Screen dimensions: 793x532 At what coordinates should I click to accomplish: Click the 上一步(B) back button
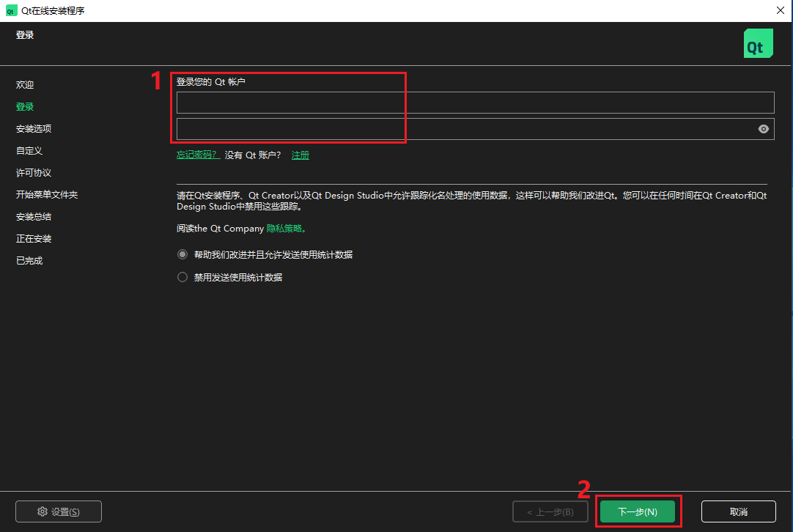click(550, 511)
